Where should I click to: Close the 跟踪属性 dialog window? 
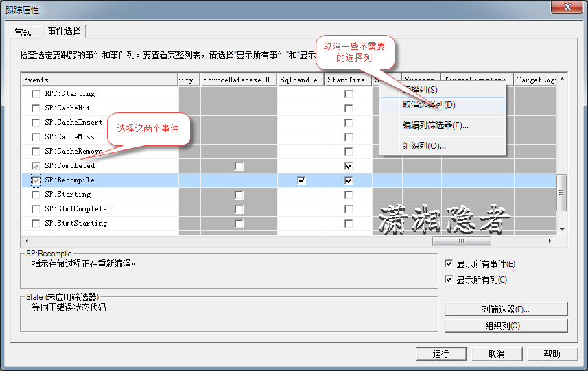click(x=567, y=7)
